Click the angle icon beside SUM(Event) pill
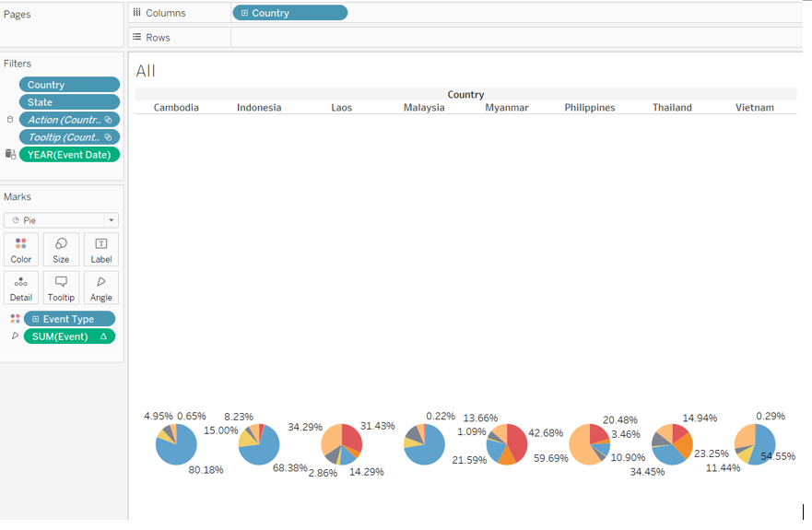Viewport: 812px width, 530px height. click(15, 336)
